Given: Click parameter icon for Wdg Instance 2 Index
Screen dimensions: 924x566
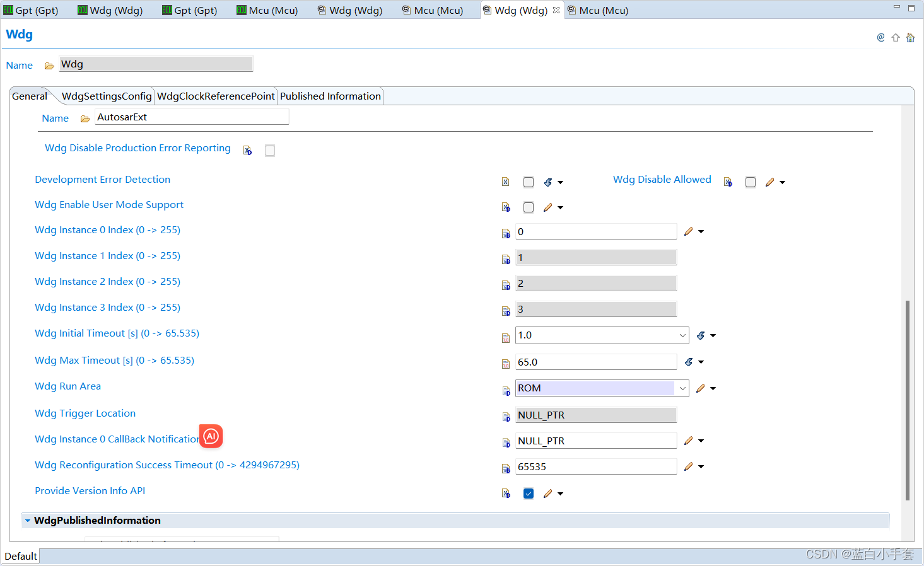Looking at the screenshot, I should coord(506,286).
